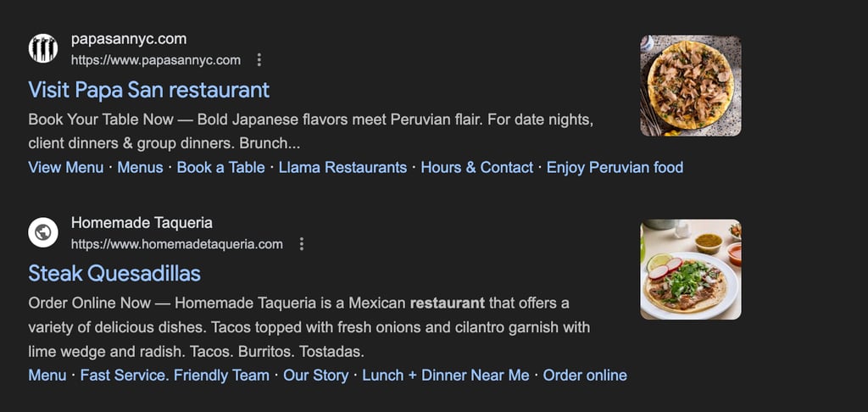
Task: Click the Book a Table sitelink
Action: 220,167
